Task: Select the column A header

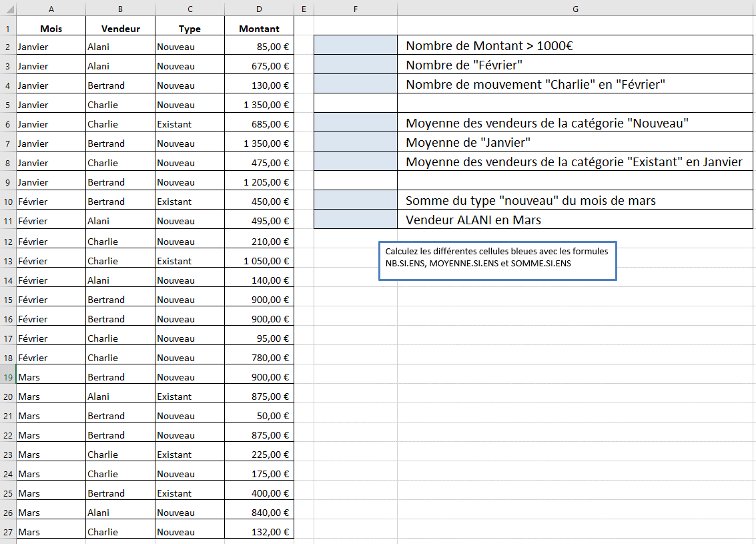Action: click(51, 9)
